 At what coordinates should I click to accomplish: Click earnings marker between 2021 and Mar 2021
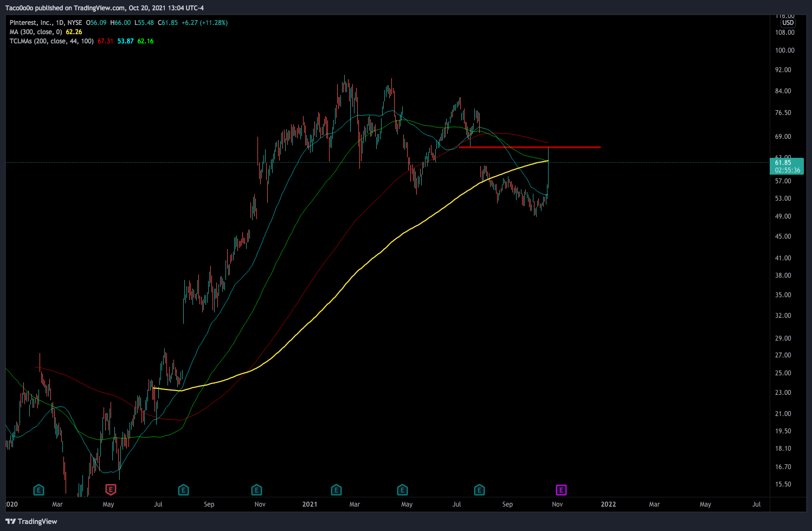point(336,490)
